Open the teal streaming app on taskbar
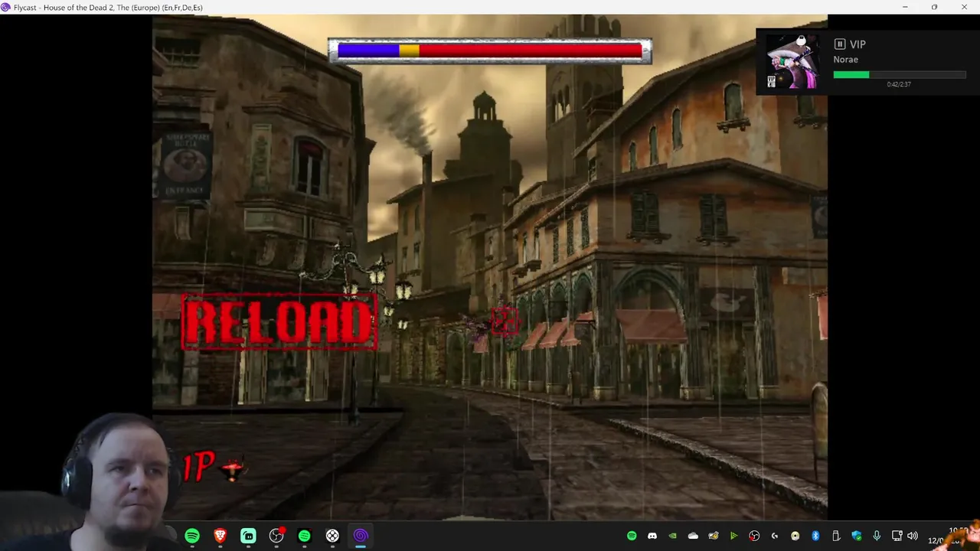Image resolution: width=980 pixels, height=551 pixels. [248, 536]
